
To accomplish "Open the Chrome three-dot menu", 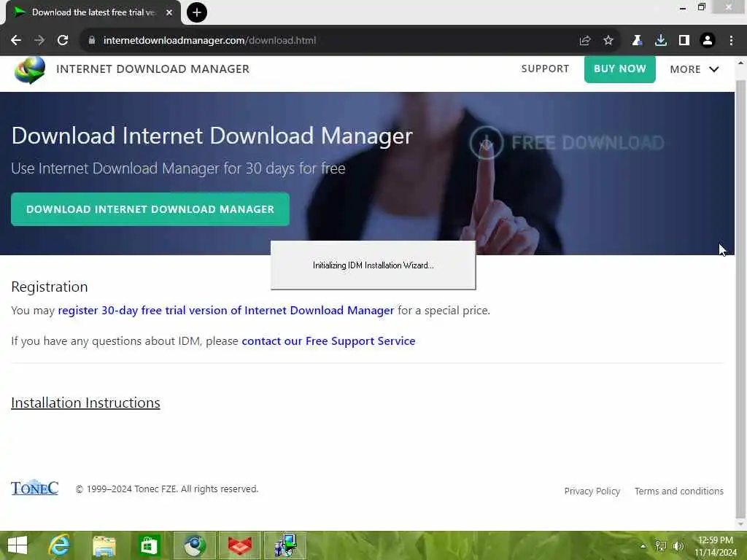I will pyautogui.click(x=731, y=41).
